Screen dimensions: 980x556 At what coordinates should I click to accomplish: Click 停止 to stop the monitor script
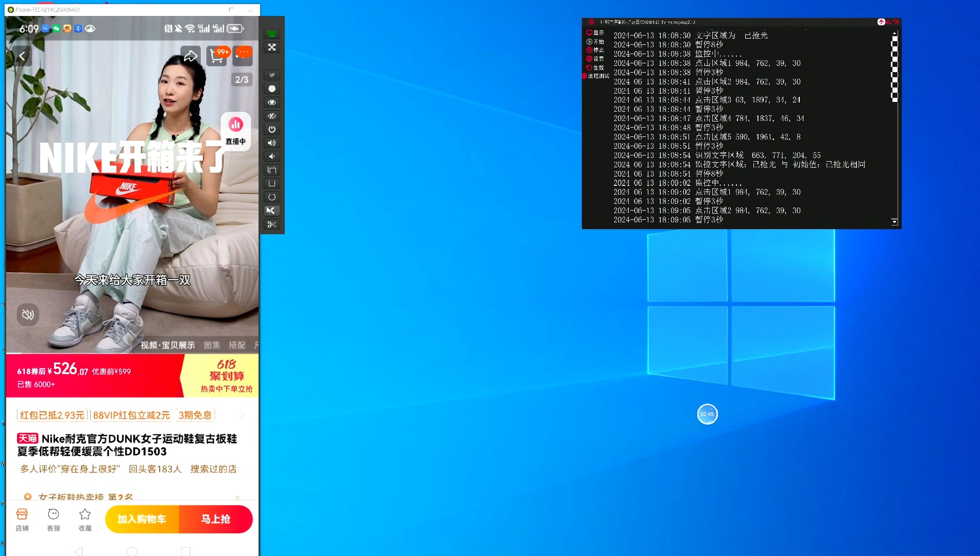coord(595,50)
